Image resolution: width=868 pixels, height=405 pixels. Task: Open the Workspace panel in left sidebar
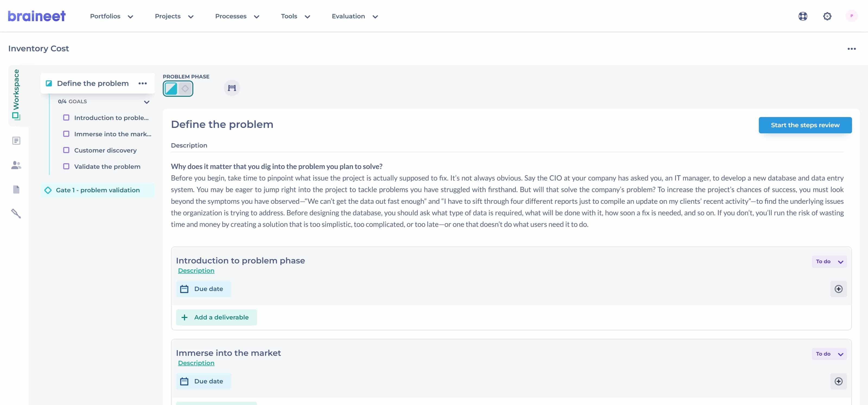pyautogui.click(x=16, y=98)
